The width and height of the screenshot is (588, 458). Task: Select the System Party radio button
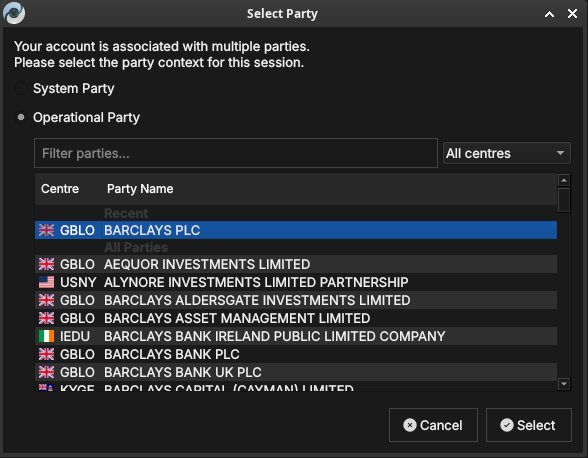point(21,89)
